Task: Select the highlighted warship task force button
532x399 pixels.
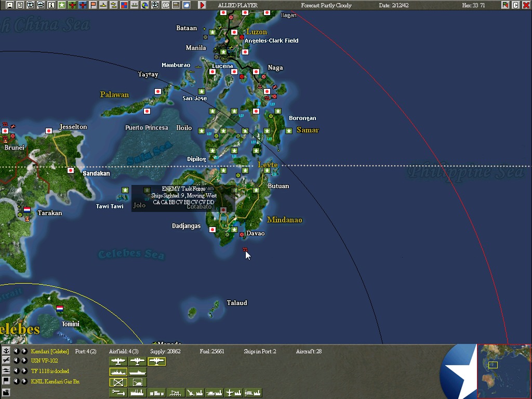Action: tap(118, 372)
